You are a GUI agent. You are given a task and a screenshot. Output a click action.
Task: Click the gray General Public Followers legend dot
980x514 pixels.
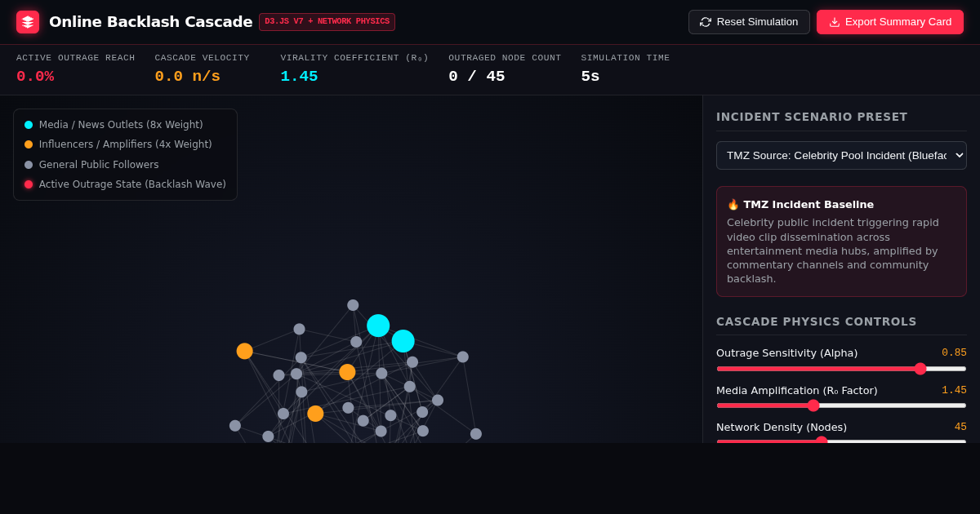(29, 165)
